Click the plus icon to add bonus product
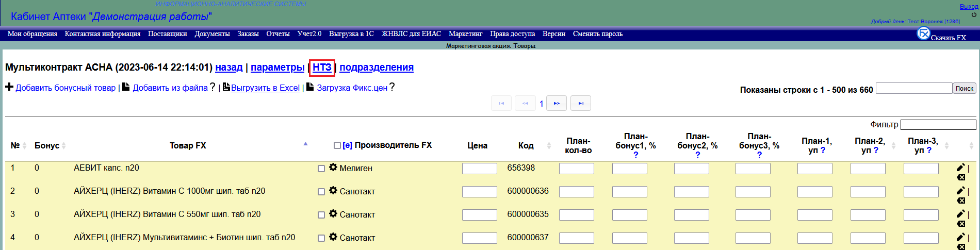980x250 pixels. point(9,87)
